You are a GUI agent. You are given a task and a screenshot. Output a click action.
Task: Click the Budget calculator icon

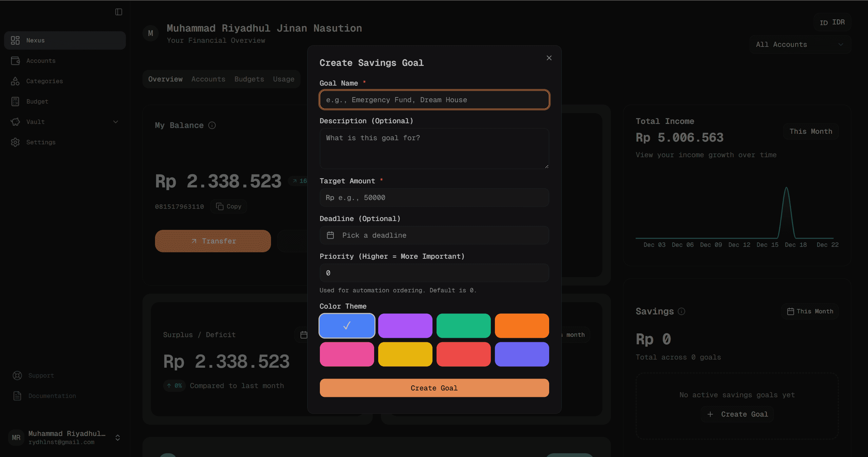point(15,102)
